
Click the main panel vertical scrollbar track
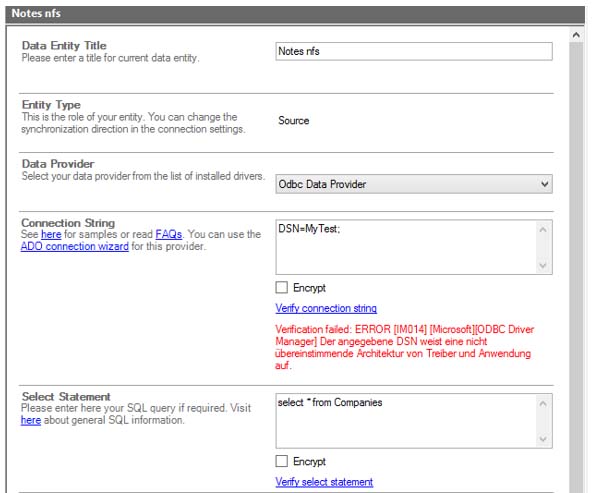click(x=576, y=300)
